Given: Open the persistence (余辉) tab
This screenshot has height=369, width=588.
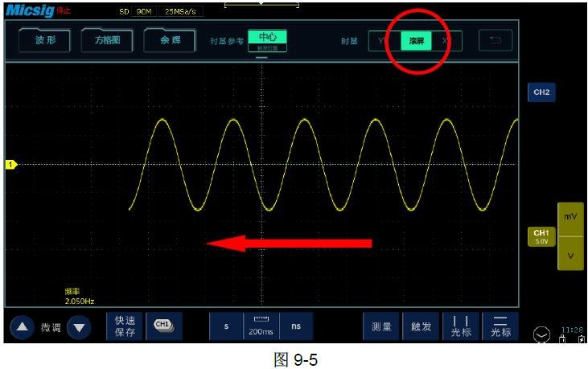Looking at the screenshot, I should point(170,41).
